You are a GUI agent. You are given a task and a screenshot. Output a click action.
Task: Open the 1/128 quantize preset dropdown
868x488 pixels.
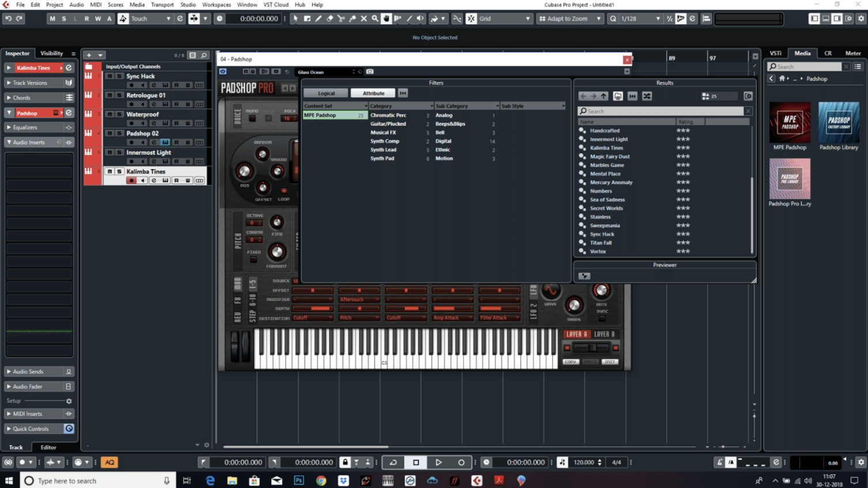point(640,18)
